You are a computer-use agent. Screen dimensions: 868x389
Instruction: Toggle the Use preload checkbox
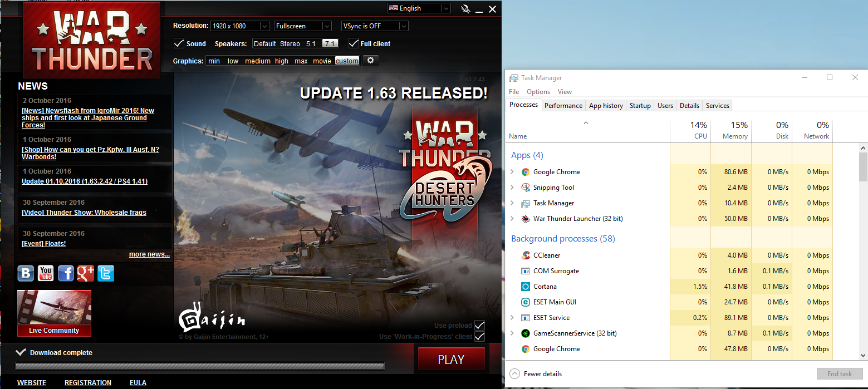tap(479, 326)
